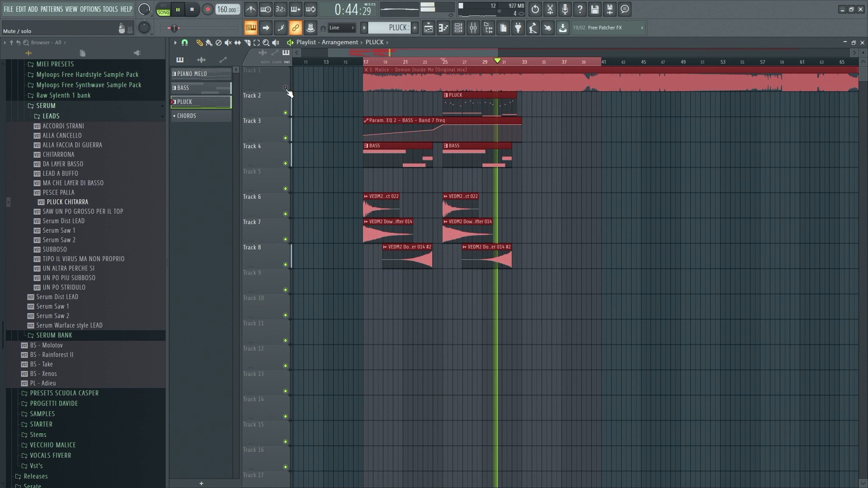Expand the VOCALS FIVERR folder

click(x=50, y=455)
